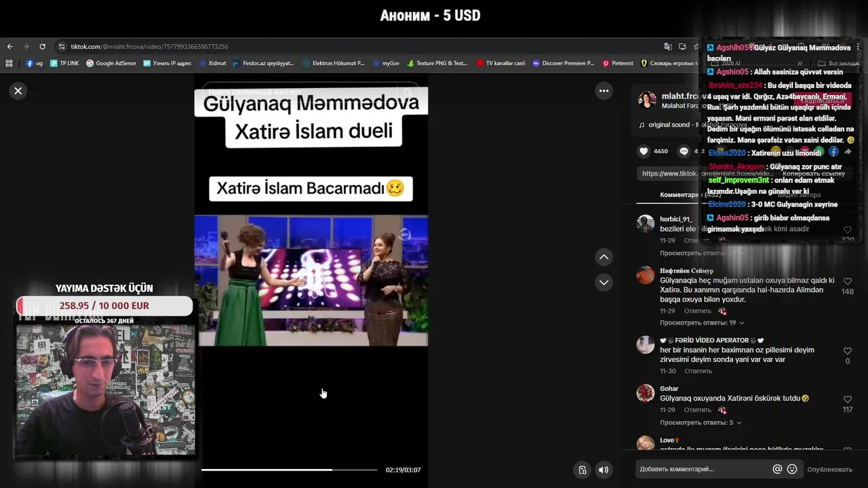Click the 'Опубликовать' button
Image resolution: width=868 pixels, height=488 pixels.
pyautogui.click(x=829, y=469)
